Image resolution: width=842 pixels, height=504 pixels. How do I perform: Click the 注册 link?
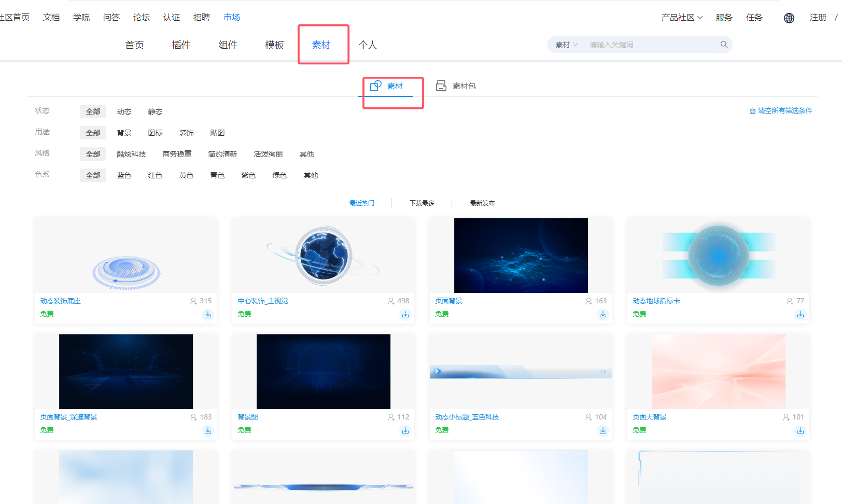[818, 18]
